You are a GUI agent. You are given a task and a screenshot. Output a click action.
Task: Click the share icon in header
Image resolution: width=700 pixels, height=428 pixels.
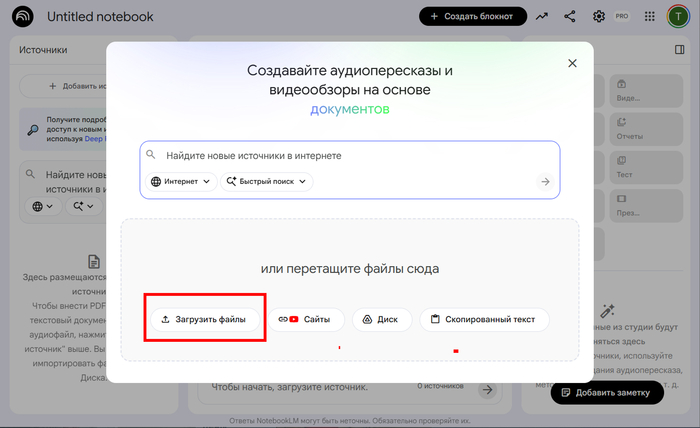coord(570,17)
